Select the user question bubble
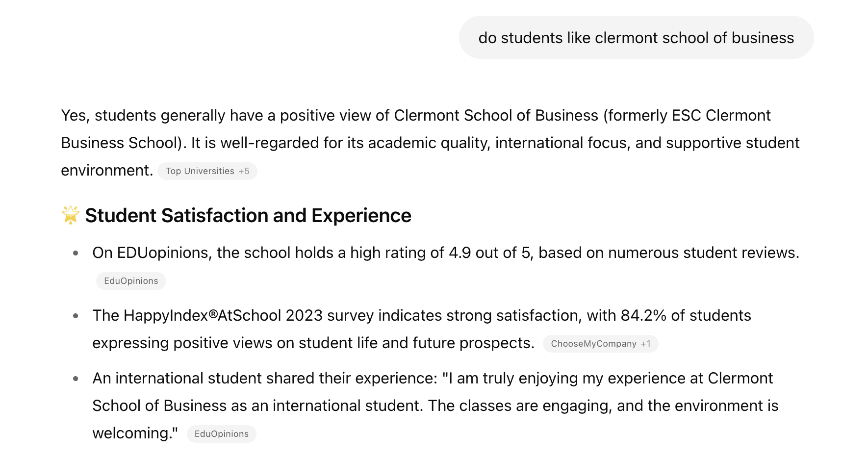Viewport: 868px width, 458px height. pyautogui.click(x=636, y=37)
